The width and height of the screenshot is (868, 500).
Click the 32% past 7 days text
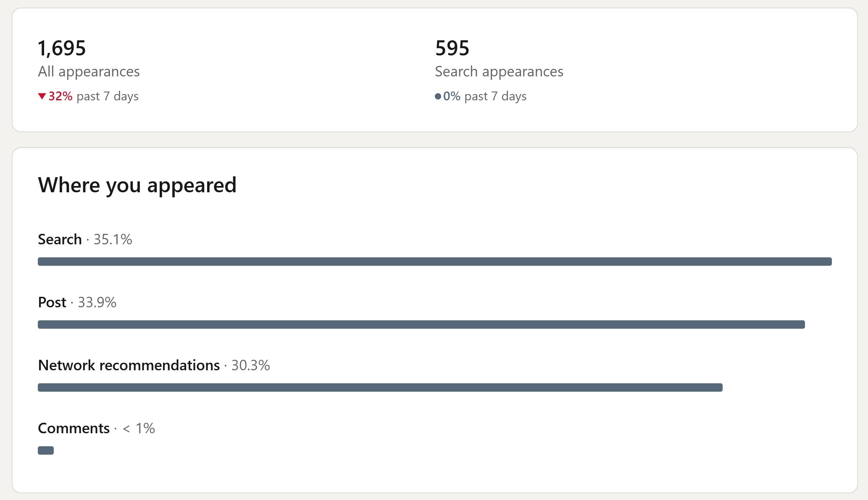click(93, 96)
